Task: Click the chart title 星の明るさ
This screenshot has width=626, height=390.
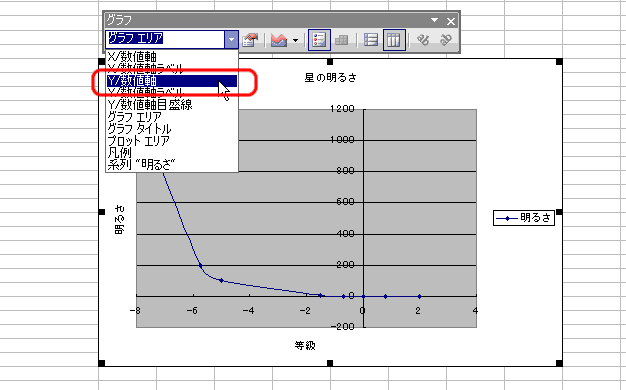Action: point(331,77)
